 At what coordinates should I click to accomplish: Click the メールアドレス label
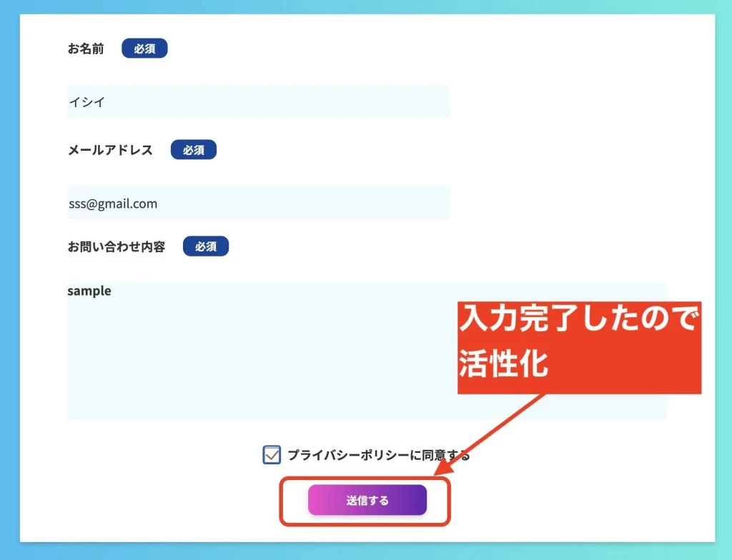click(110, 150)
